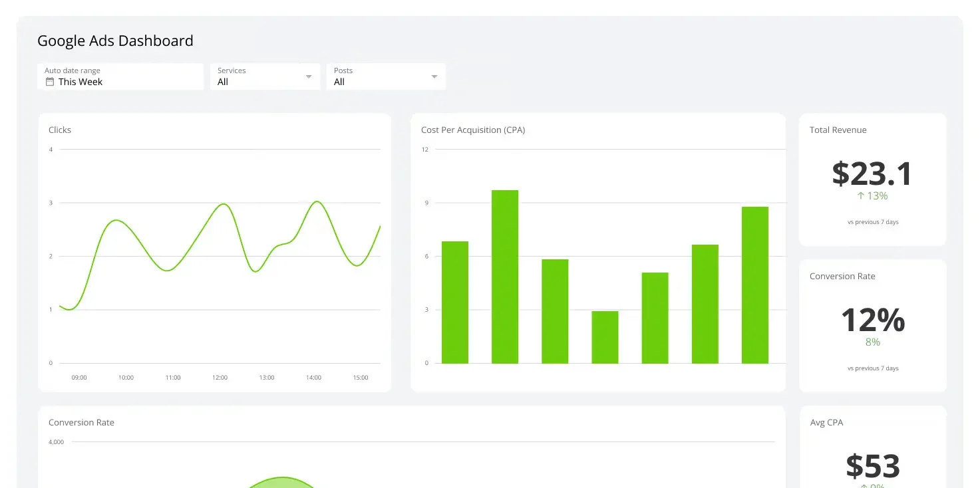This screenshot has width=980, height=488.
Task: Click the green 8% change indicator
Action: (872, 342)
